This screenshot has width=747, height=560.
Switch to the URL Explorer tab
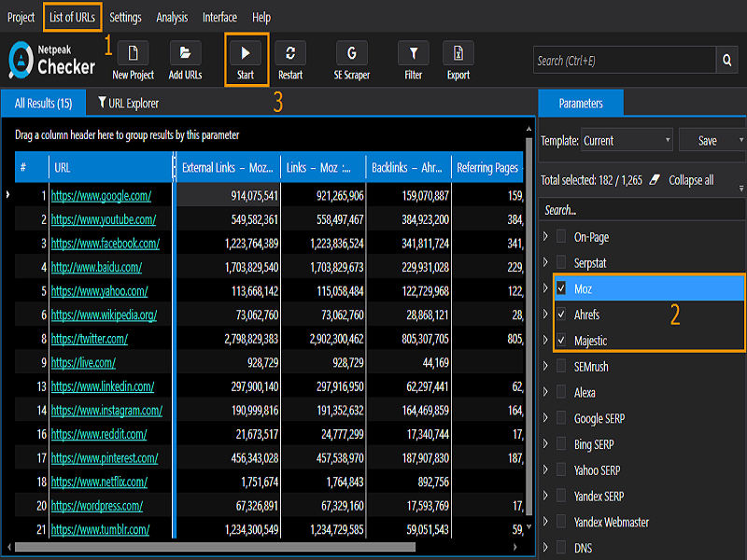point(128,103)
